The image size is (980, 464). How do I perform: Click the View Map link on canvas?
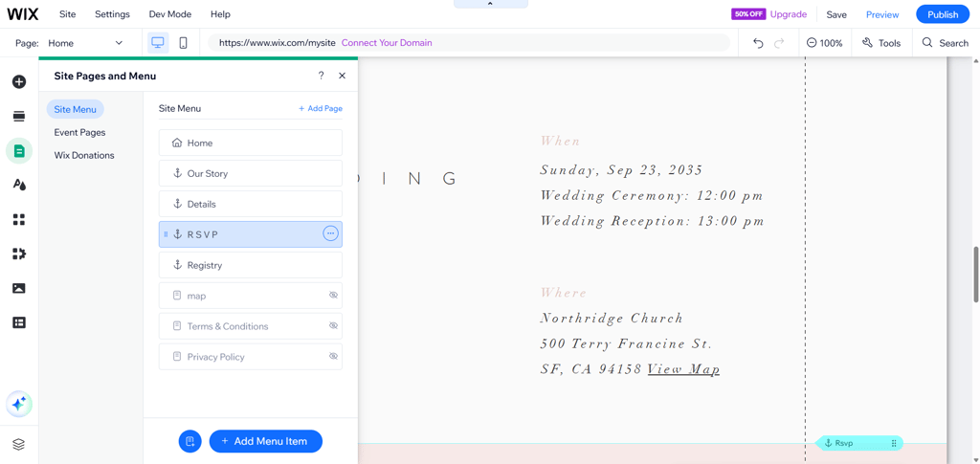click(683, 369)
